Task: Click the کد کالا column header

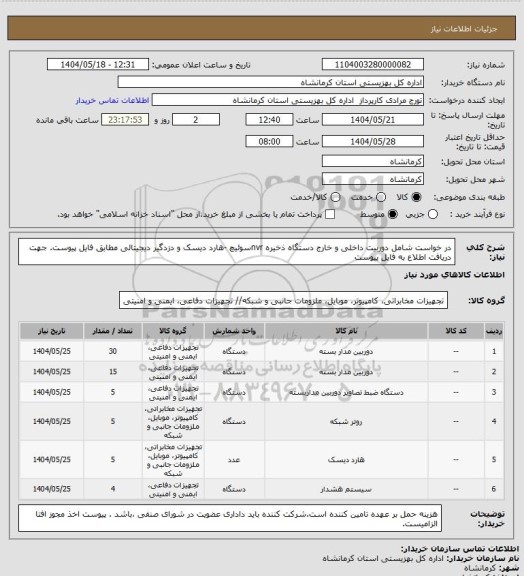Action: coord(456,331)
